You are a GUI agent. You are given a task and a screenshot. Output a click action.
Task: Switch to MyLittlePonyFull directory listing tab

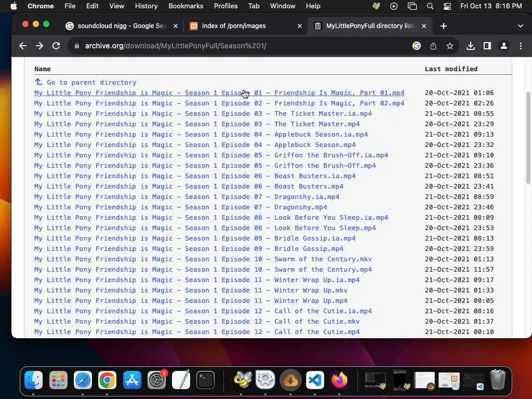pyautogui.click(x=369, y=26)
